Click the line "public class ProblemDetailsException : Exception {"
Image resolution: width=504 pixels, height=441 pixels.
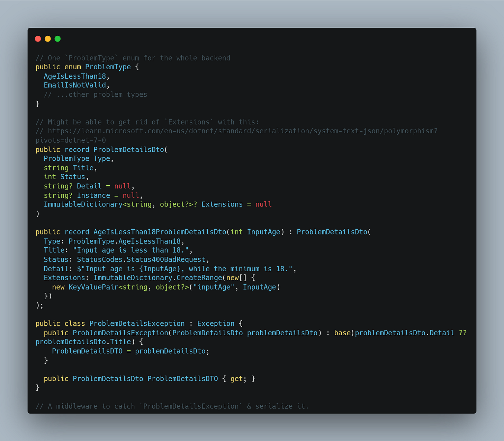[139, 324]
